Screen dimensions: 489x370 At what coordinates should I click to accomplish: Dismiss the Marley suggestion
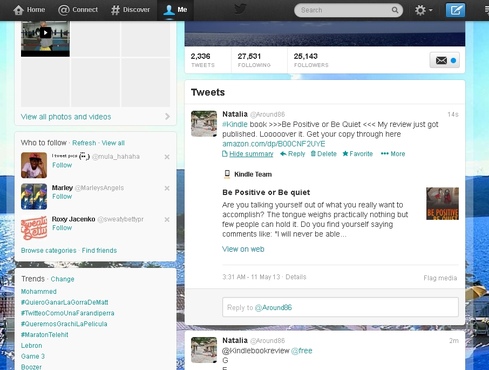[x=167, y=188]
